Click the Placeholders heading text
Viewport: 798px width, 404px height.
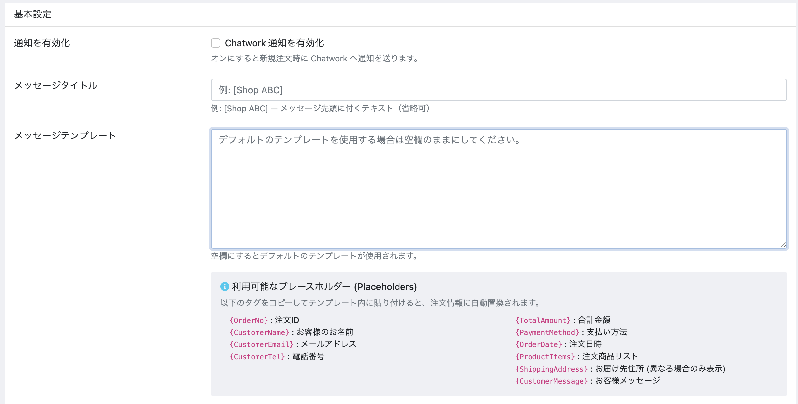[324, 286]
